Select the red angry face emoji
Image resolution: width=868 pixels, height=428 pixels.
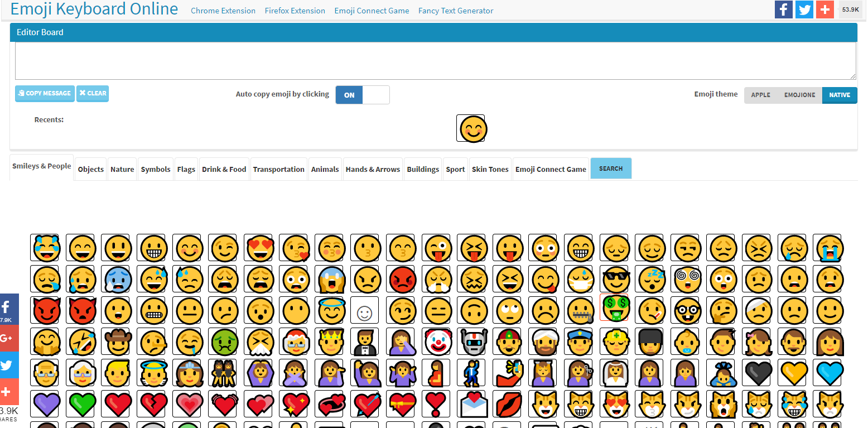click(x=402, y=279)
